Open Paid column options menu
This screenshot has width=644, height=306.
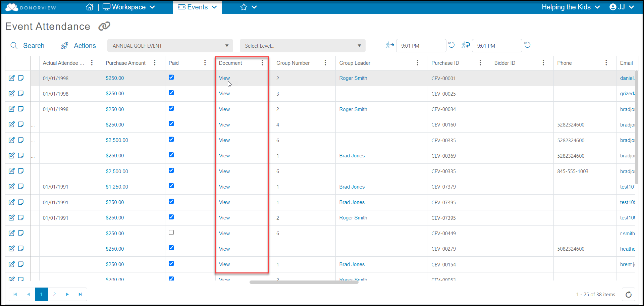[205, 63]
